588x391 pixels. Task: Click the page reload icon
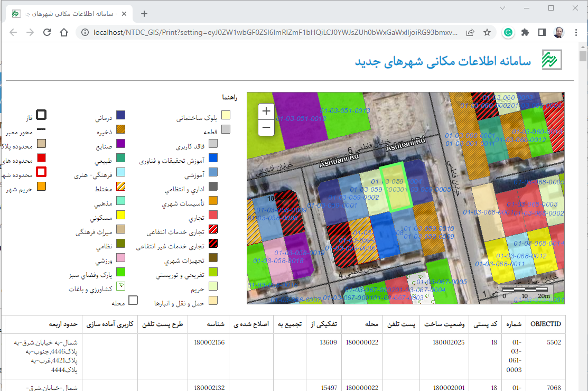46,32
